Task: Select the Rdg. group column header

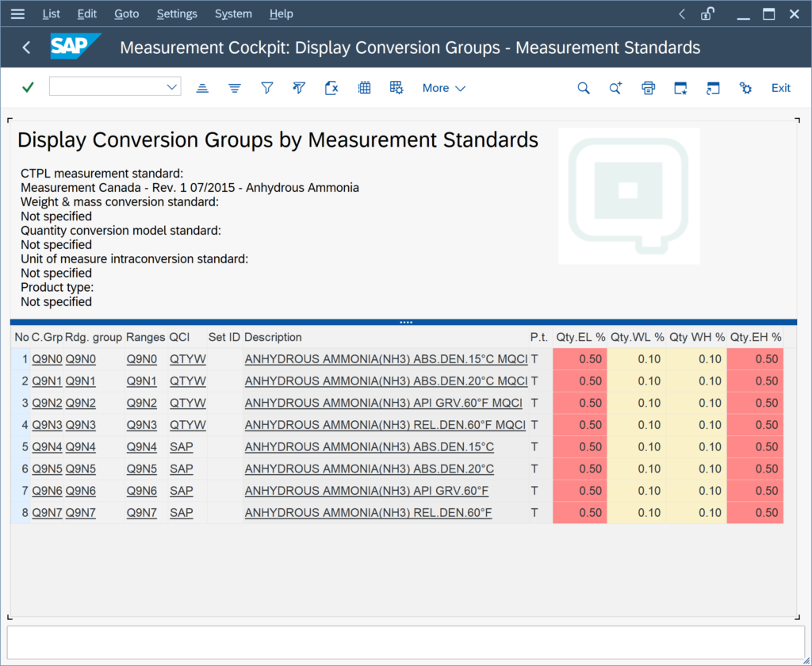Action: [x=94, y=337]
